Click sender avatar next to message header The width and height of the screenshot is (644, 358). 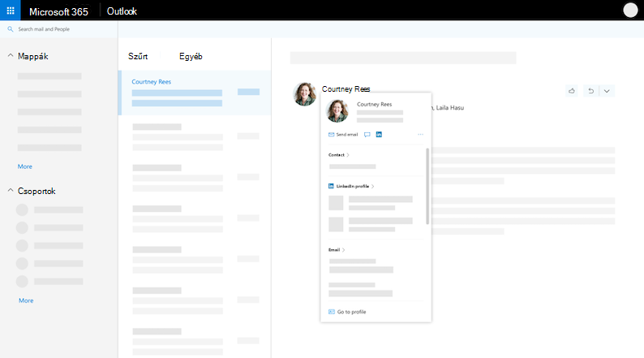pos(305,94)
